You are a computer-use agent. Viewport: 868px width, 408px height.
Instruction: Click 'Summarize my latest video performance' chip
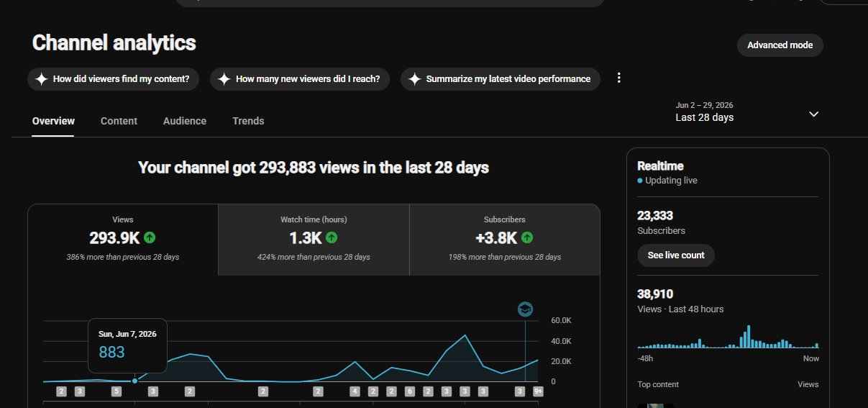click(x=501, y=79)
